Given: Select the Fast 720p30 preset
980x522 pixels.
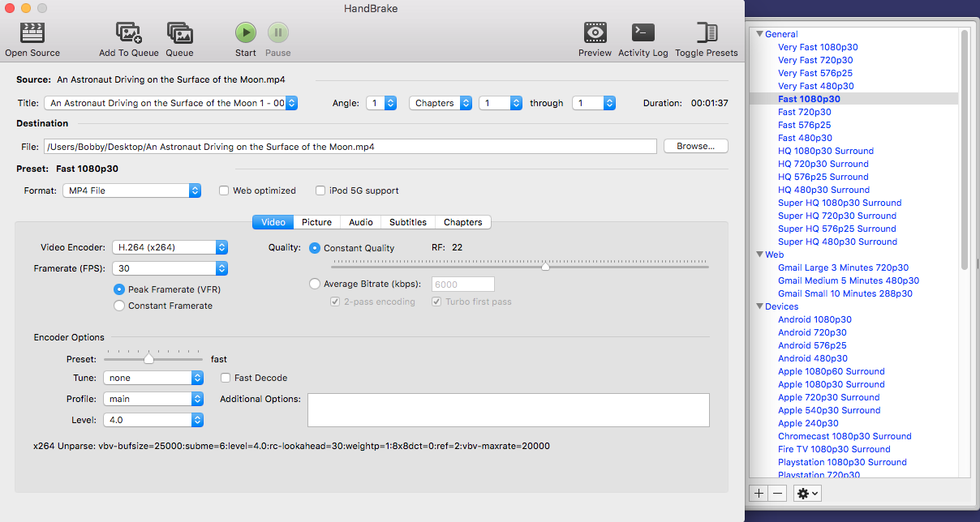Looking at the screenshot, I should 805,112.
